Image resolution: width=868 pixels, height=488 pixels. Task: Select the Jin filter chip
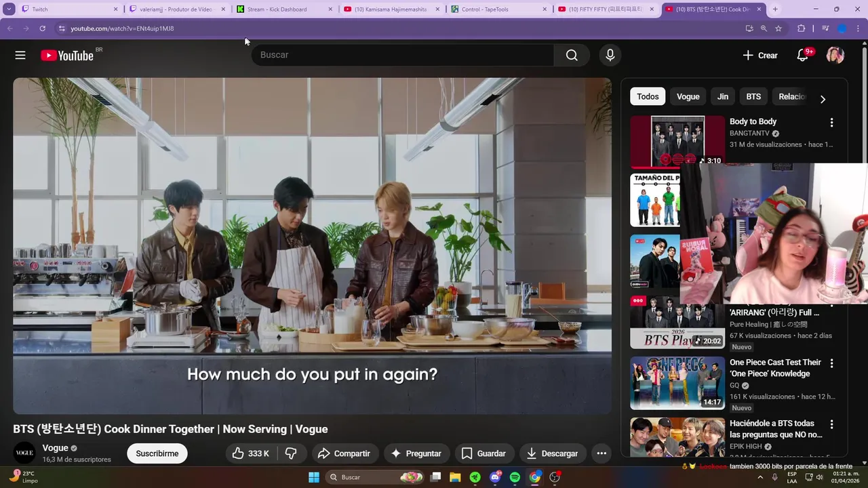(723, 96)
